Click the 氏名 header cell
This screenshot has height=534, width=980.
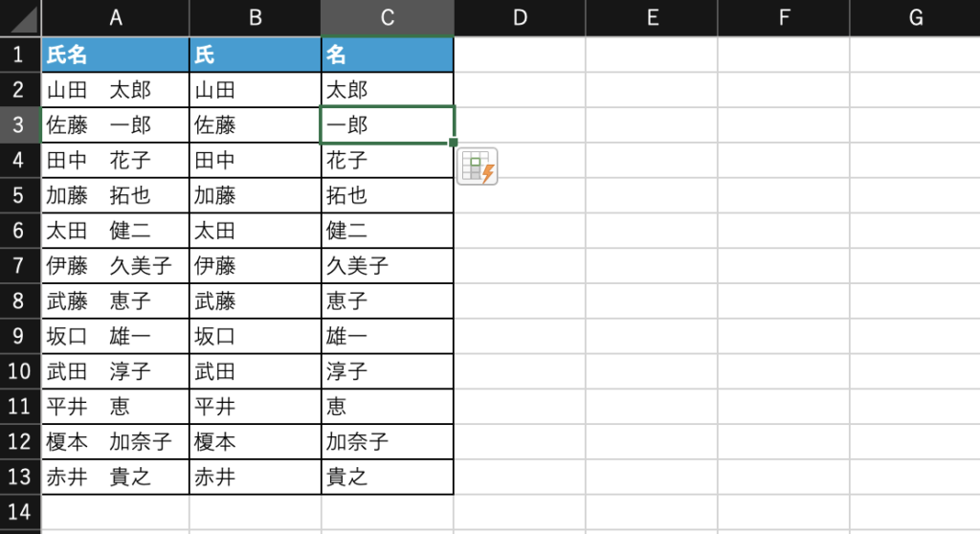pyautogui.click(x=115, y=55)
